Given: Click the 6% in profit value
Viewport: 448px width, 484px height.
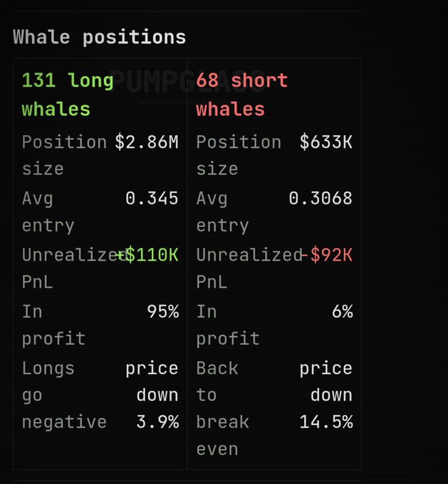Looking at the screenshot, I should point(343,312).
